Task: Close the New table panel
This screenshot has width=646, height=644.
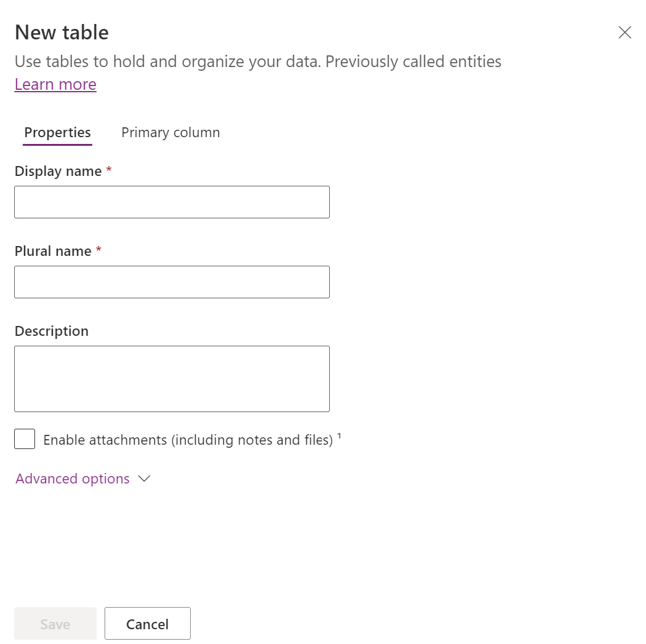Action: point(624,33)
